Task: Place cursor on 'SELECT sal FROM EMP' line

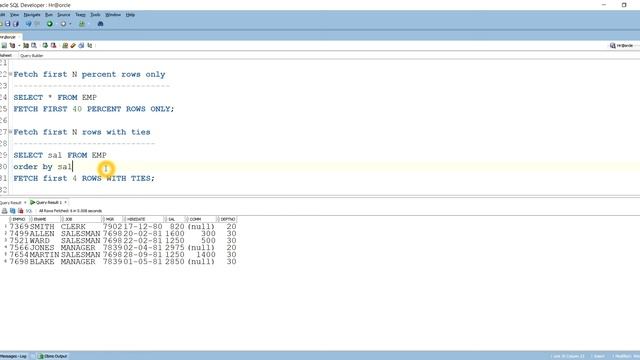Action: pos(60,155)
